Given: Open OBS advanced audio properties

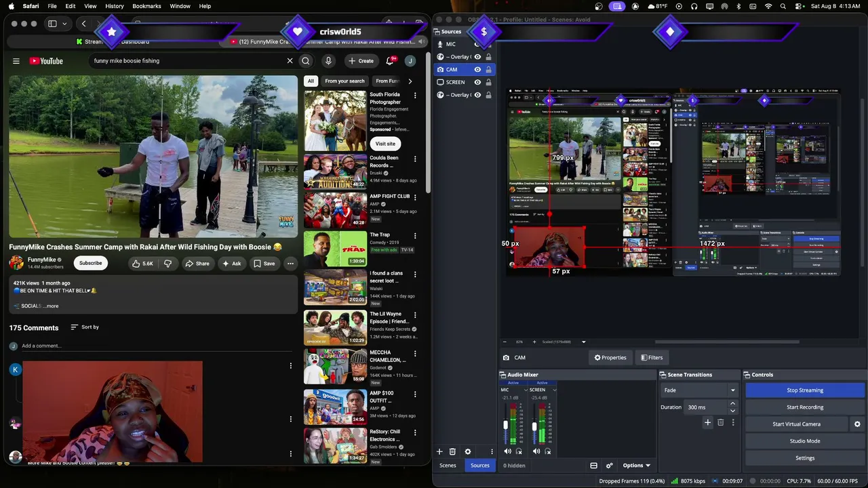Looking at the screenshot, I should pyautogui.click(x=609, y=466).
